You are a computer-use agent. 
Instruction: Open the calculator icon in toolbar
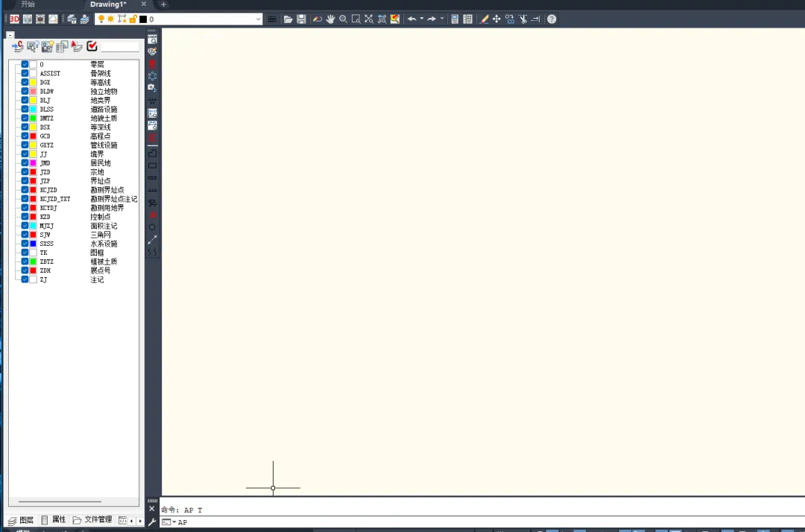tap(455, 19)
